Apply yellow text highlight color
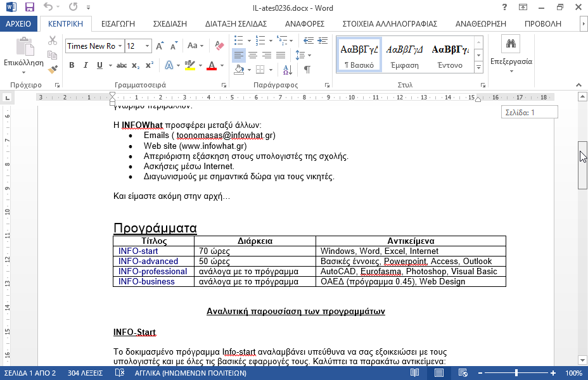The width and height of the screenshot is (588, 380). (190, 66)
